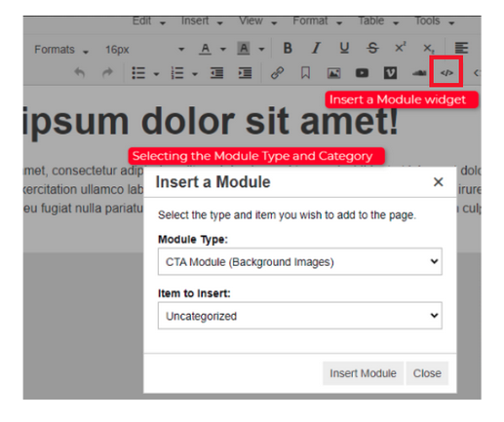Click the Bookmark anchor icon

tap(305, 73)
